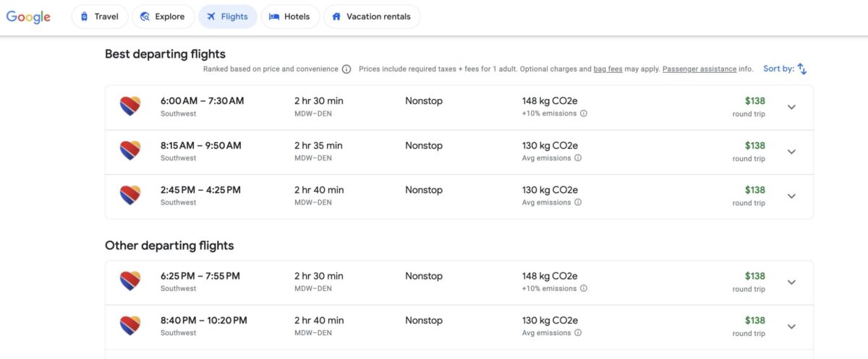
Task: Select the 8:15 AM – 9:50 AM flight time
Action: click(200, 145)
